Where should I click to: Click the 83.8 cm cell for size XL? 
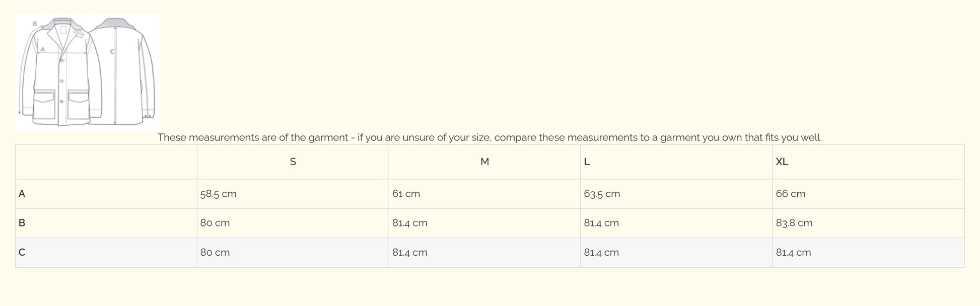pos(794,223)
